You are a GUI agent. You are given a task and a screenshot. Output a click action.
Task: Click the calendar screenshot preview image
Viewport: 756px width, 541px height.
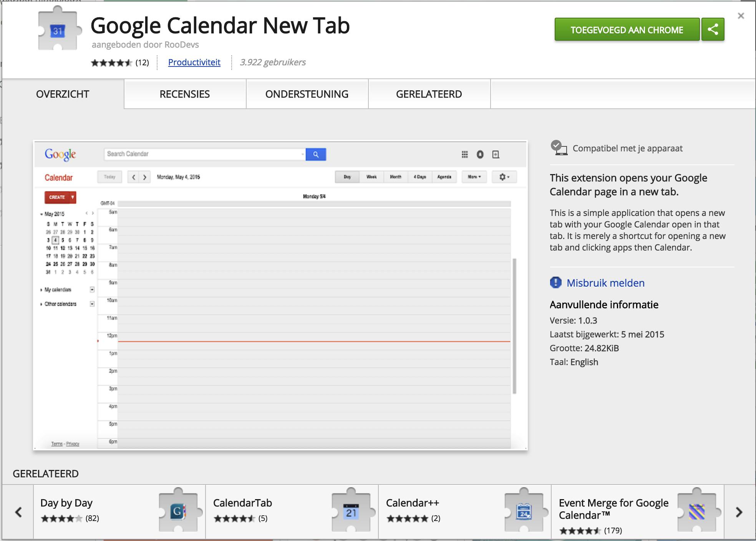pos(280,295)
